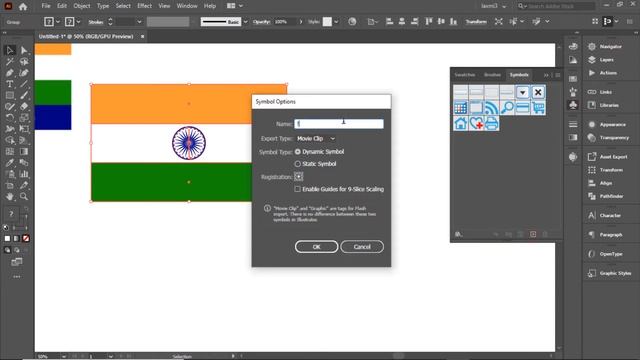The height and width of the screenshot is (360, 640).
Task: Select the Rotate tool
Action: tap(10, 118)
